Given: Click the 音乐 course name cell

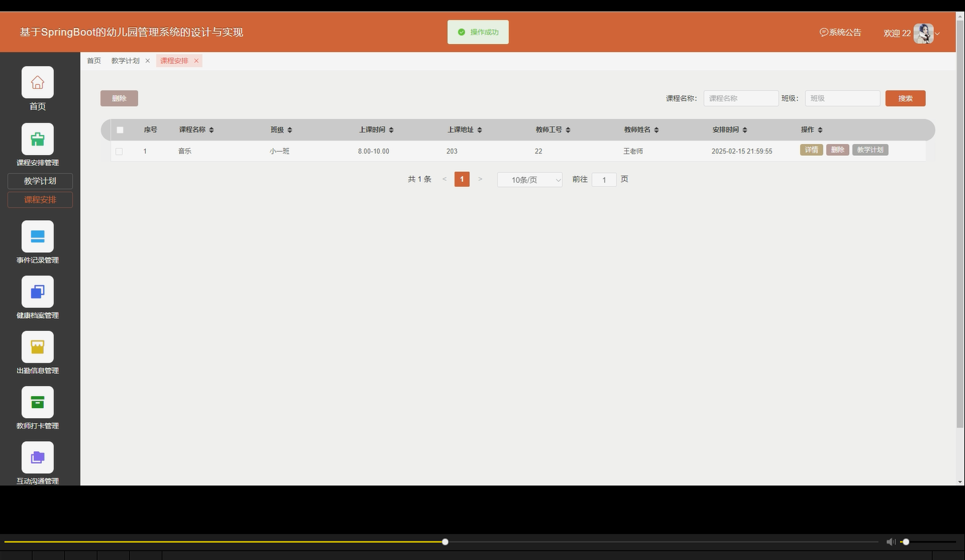Looking at the screenshot, I should [185, 151].
